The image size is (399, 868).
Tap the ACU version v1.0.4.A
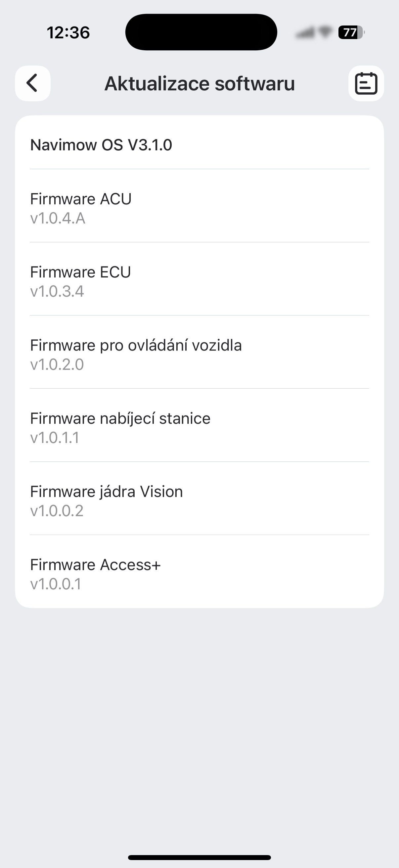pyautogui.click(x=58, y=218)
